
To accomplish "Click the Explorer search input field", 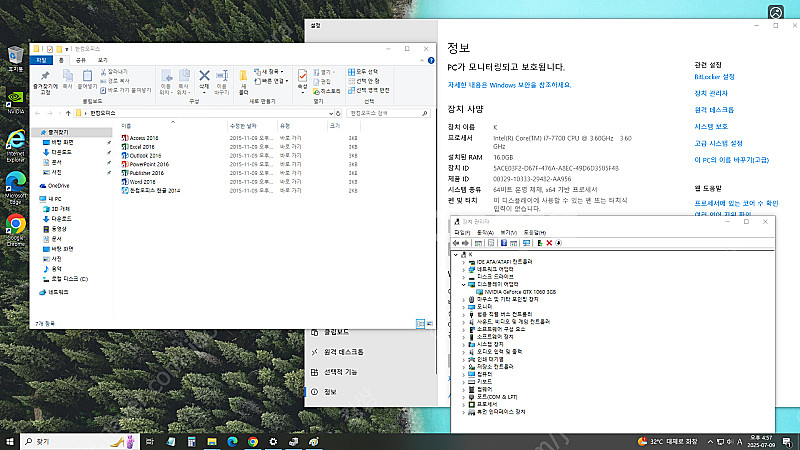I will (388, 113).
